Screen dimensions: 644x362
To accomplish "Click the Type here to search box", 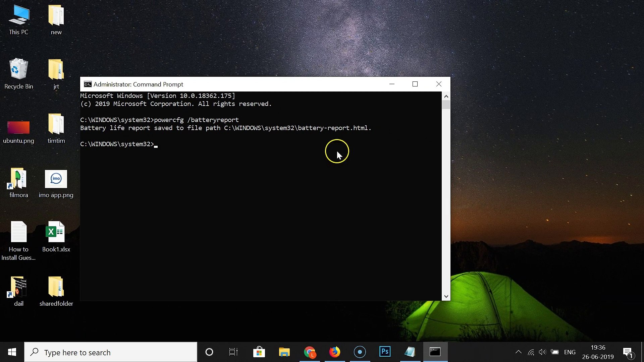I will [111, 352].
